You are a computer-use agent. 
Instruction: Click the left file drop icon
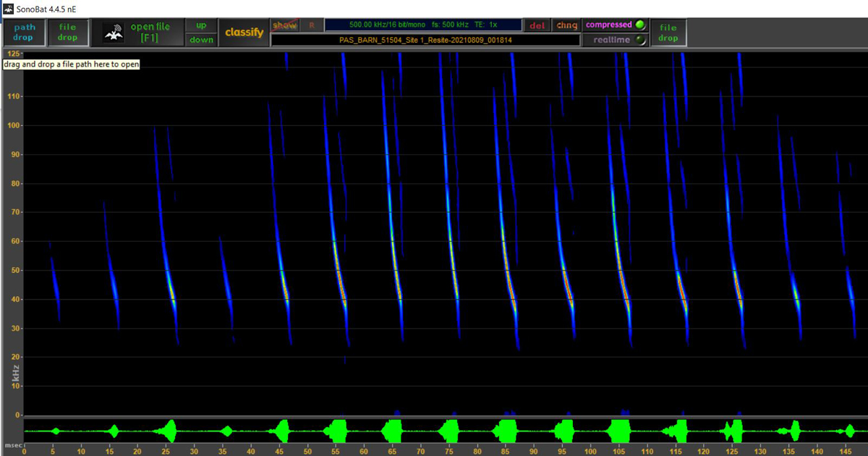click(x=68, y=32)
